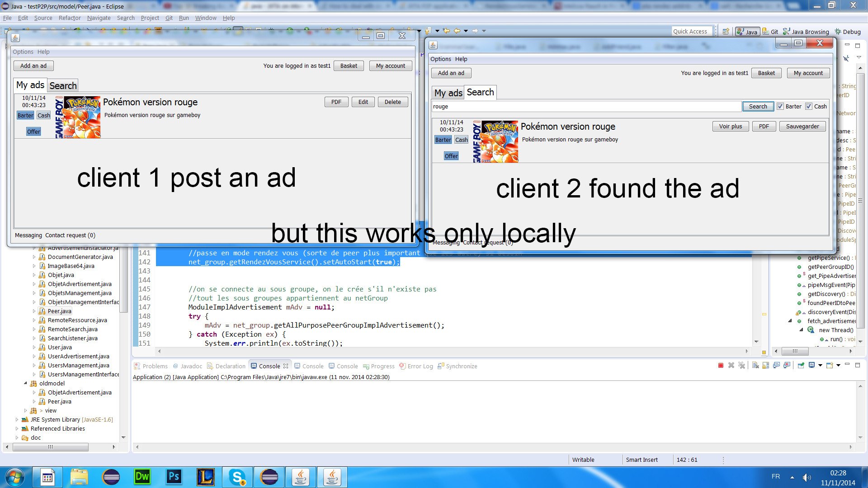
Task: Open the Display Selected Console dropdown
Action: point(820,366)
